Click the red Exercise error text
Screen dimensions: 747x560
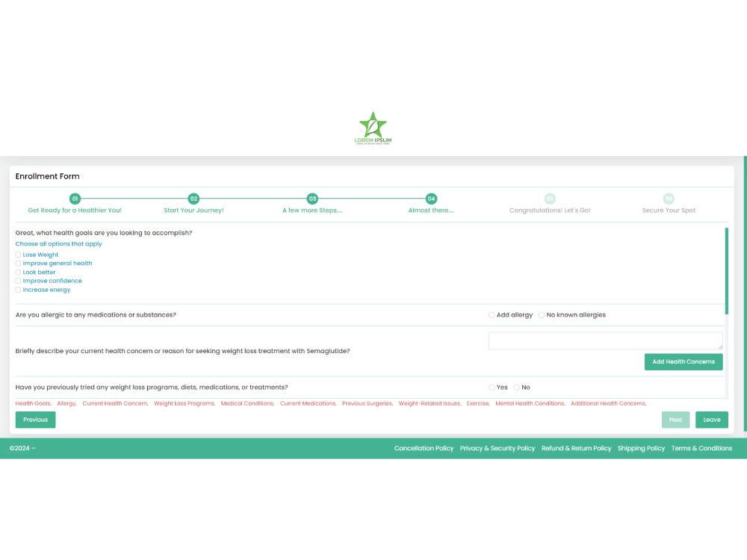pyautogui.click(x=478, y=403)
